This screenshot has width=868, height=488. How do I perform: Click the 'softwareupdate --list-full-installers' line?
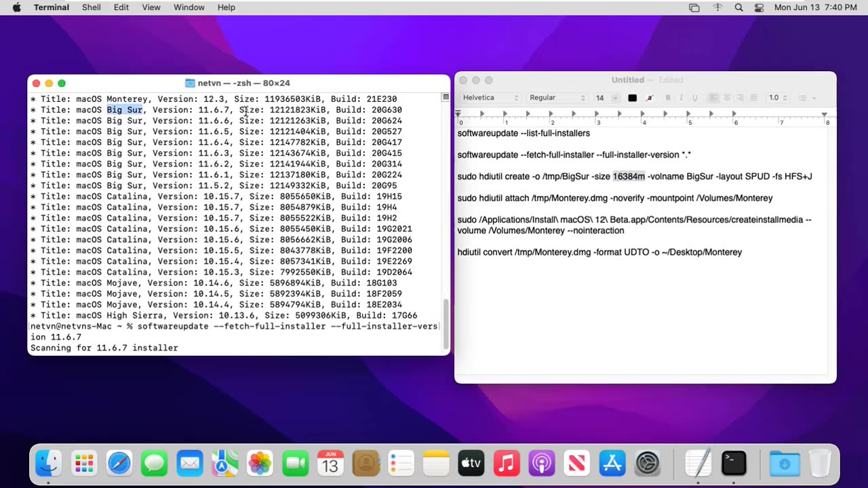click(524, 133)
